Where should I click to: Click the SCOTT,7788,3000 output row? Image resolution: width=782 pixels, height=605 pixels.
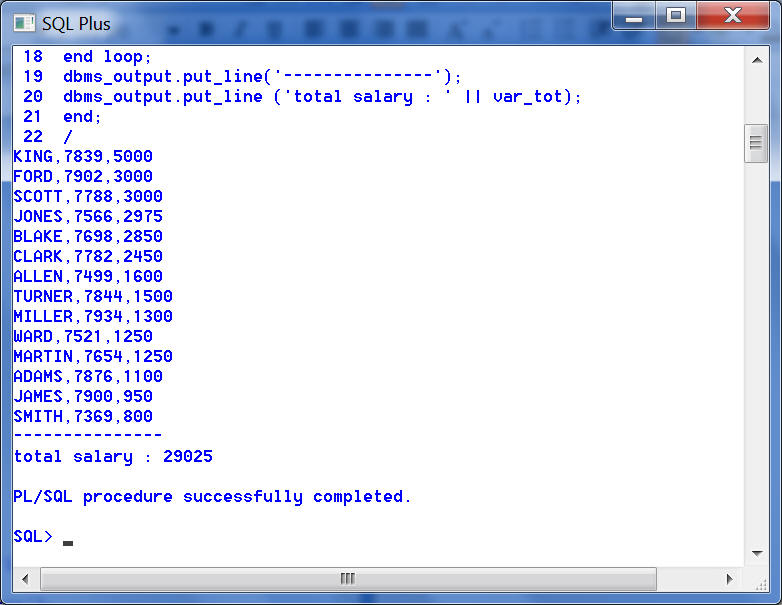click(x=88, y=196)
